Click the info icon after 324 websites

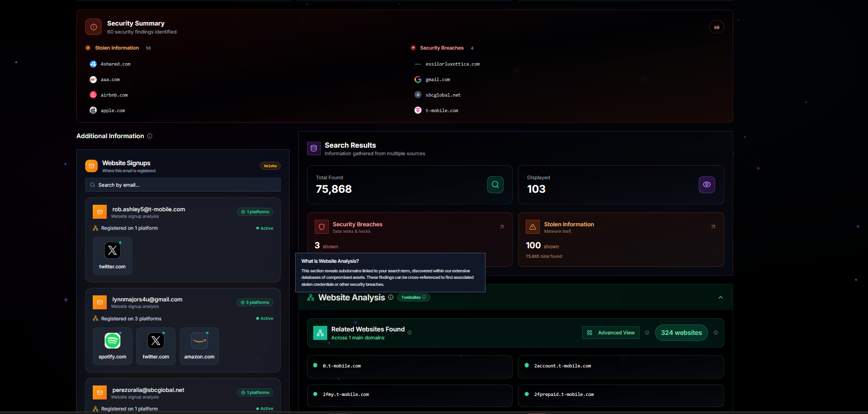(716, 332)
